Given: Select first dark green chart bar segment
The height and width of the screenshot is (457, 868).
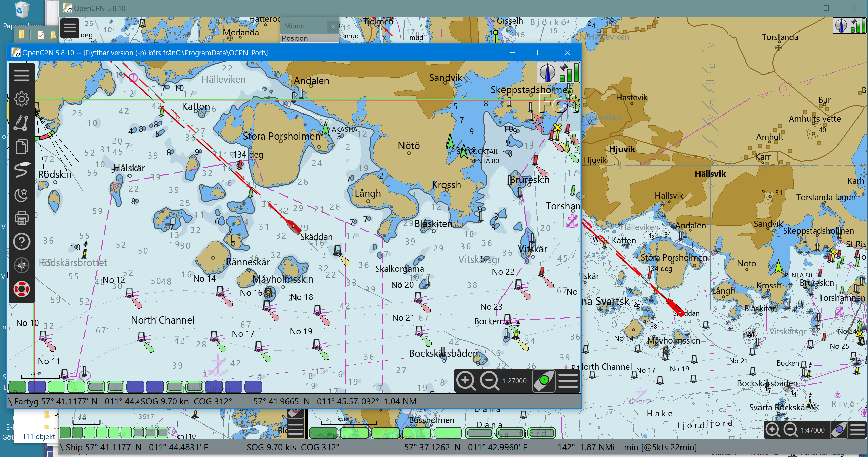Looking at the screenshot, I should tap(17, 386).
